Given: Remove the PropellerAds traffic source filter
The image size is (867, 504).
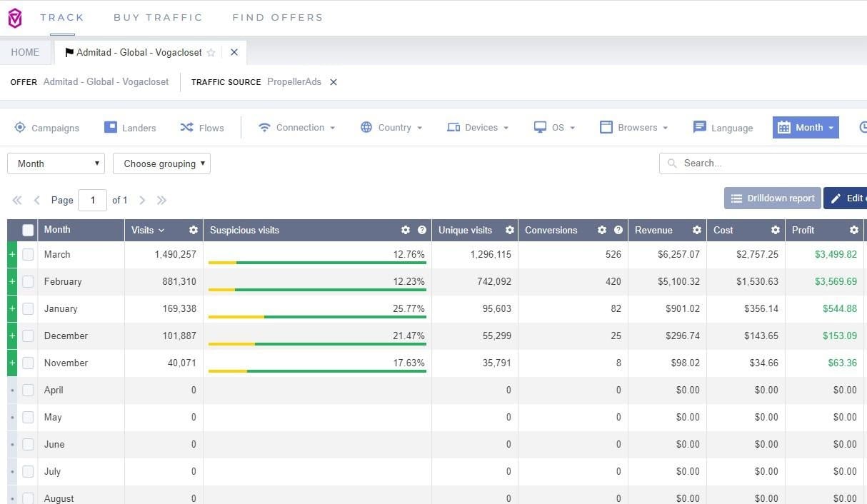Looking at the screenshot, I should click(x=333, y=82).
